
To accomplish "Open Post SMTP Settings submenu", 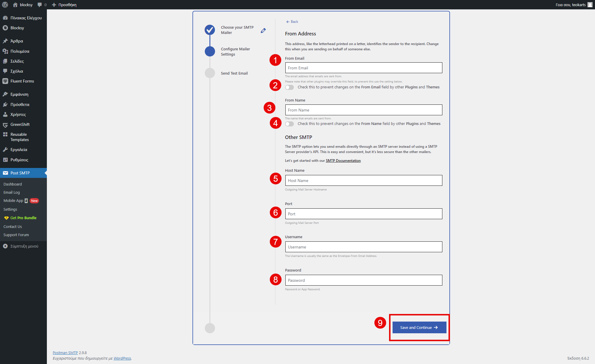I will point(10,209).
